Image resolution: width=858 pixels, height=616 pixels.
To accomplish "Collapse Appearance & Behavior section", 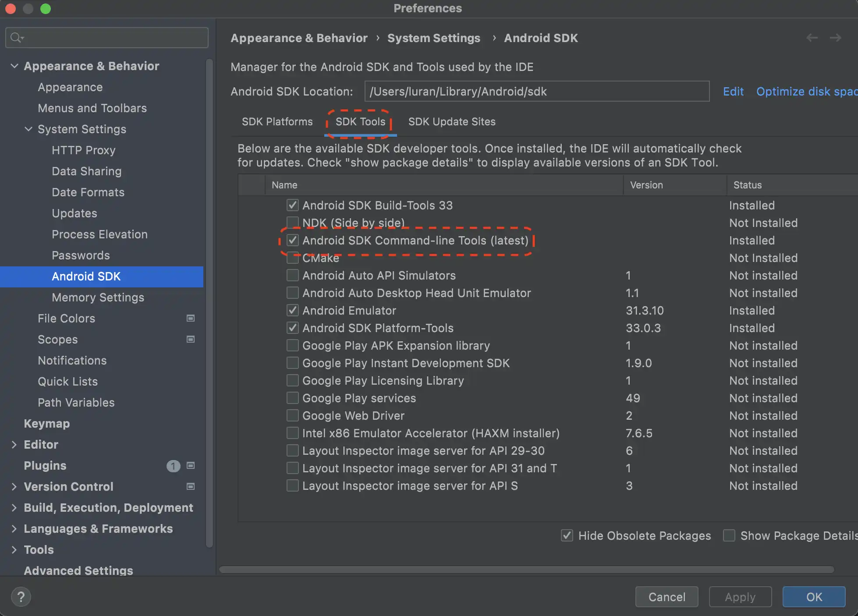I will pyautogui.click(x=14, y=66).
